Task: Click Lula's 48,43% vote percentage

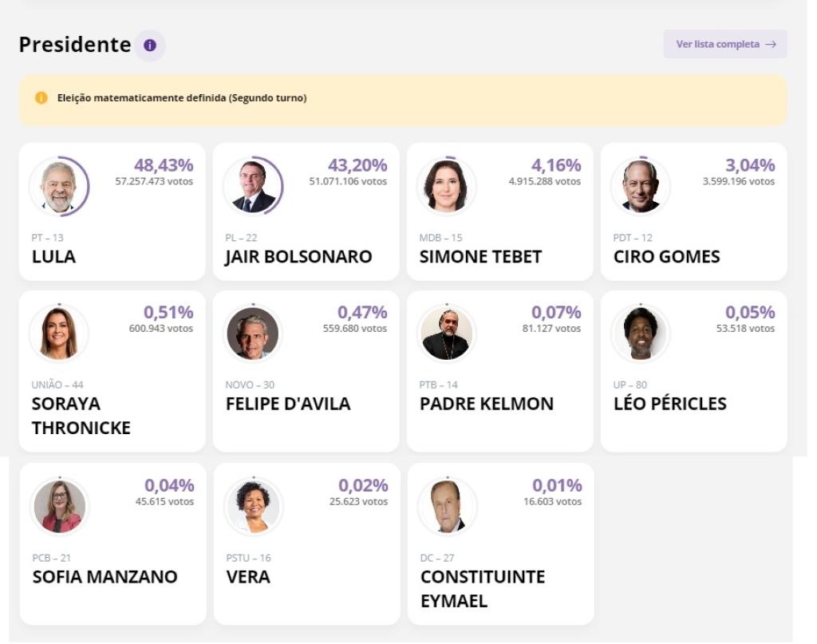Action: coord(164,165)
